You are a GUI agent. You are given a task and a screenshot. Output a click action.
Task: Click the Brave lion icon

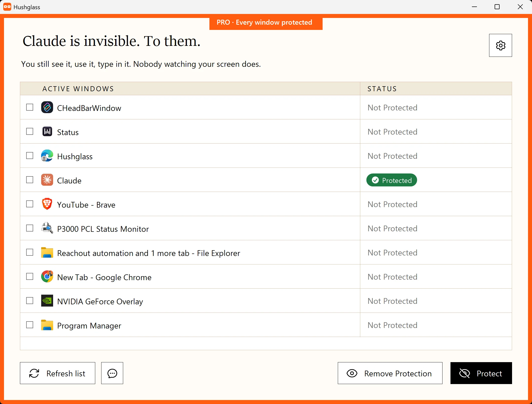(47, 204)
